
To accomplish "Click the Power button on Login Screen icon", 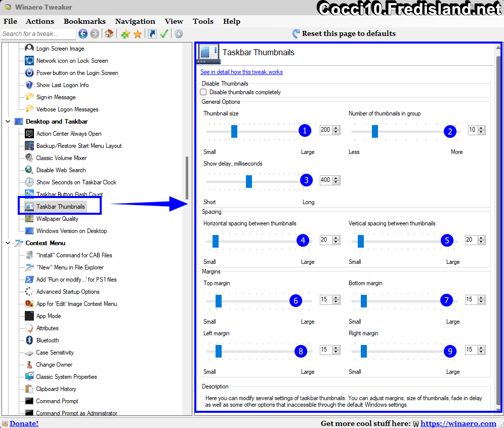I will point(29,73).
